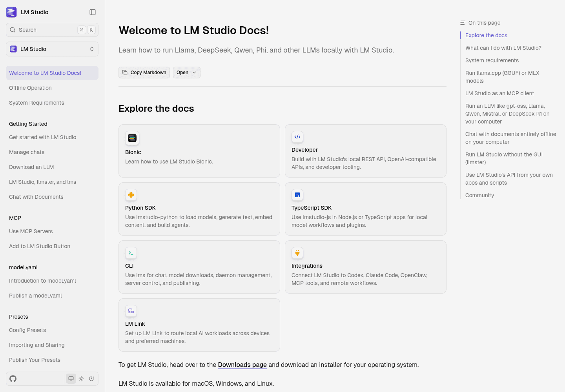Click the Integrations plug icon
This screenshot has height=392, width=565.
tap(297, 253)
